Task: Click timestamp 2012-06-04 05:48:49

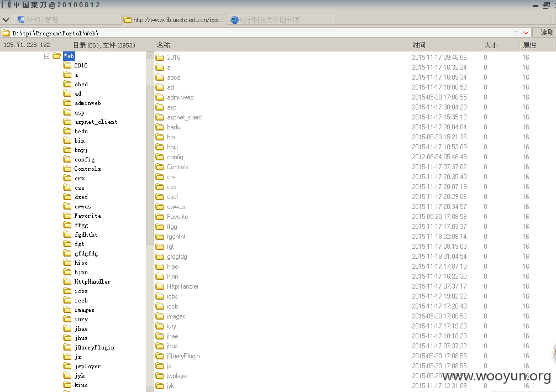Action: pyautogui.click(x=439, y=157)
